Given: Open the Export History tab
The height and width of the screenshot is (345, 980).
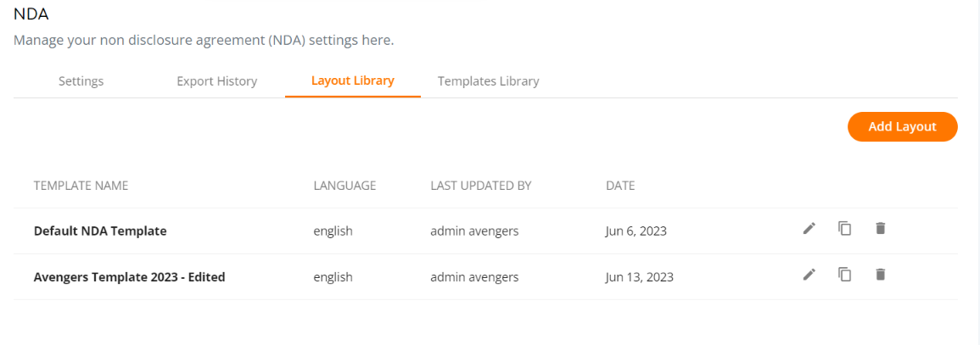Looking at the screenshot, I should tap(217, 81).
